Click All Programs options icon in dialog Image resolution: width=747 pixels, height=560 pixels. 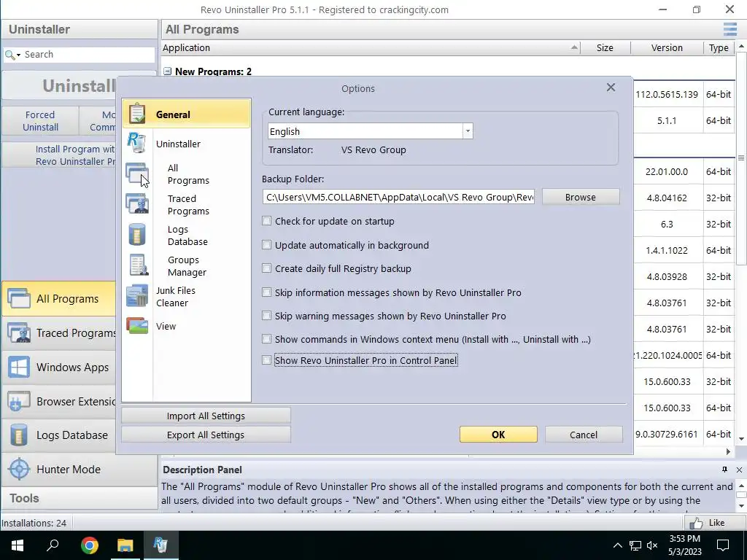tap(137, 174)
